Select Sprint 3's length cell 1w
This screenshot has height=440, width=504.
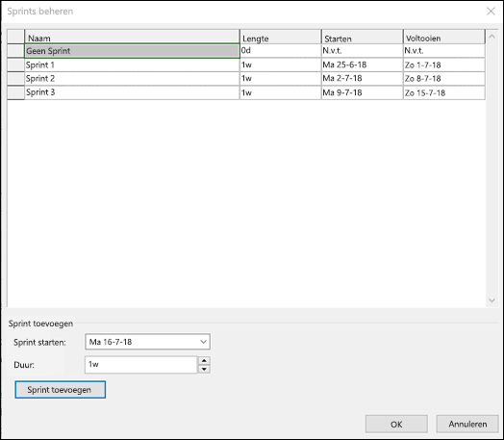pyautogui.click(x=281, y=92)
